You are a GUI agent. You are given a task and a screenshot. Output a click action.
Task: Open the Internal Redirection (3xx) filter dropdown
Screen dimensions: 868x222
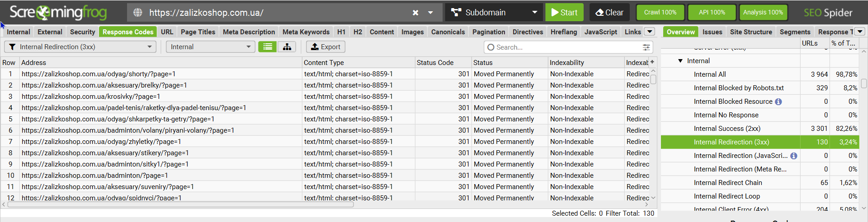pos(80,47)
